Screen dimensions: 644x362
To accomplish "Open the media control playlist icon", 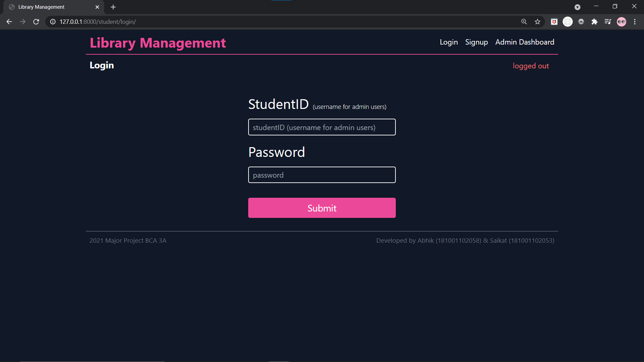I will click(608, 22).
